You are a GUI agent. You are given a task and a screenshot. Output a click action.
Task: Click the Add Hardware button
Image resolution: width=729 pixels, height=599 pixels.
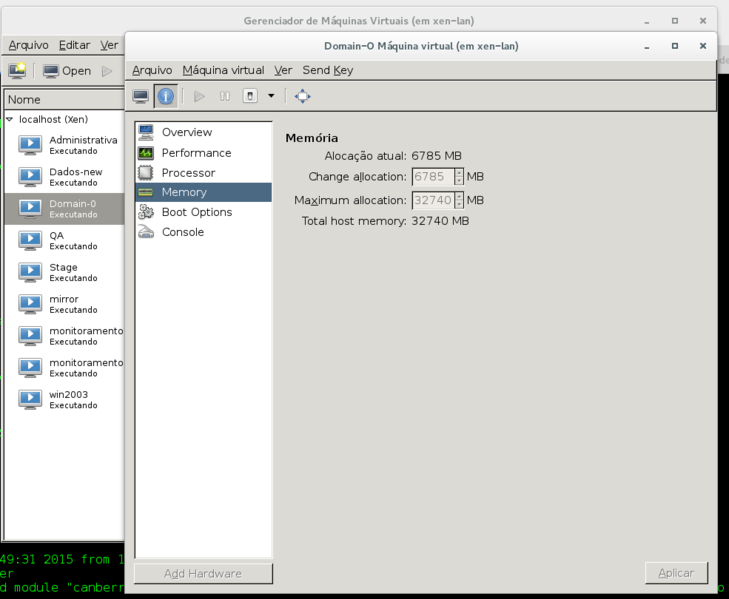pyautogui.click(x=203, y=573)
